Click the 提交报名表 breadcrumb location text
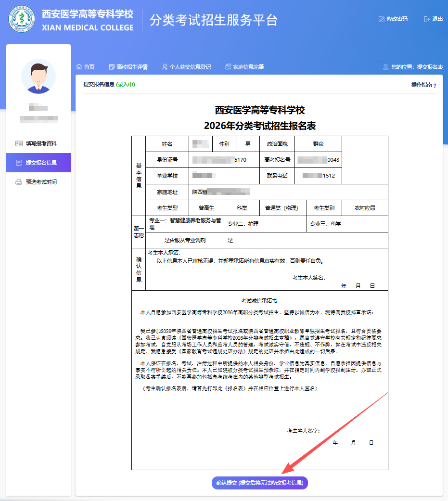 point(430,67)
